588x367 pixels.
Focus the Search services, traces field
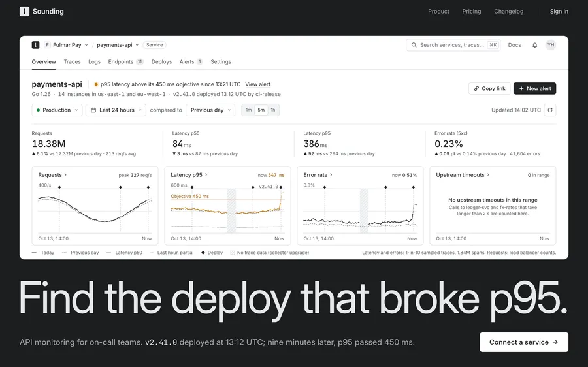tap(453, 45)
